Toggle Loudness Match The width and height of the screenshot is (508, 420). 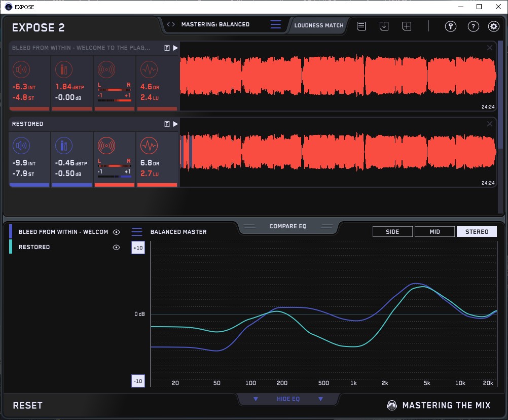[318, 25]
